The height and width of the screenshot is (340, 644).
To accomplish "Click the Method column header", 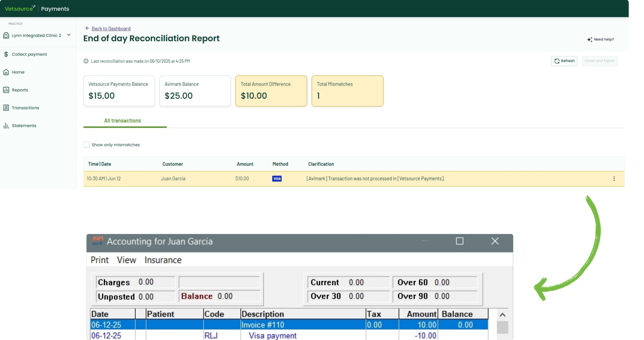I will pyautogui.click(x=280, y=164).
